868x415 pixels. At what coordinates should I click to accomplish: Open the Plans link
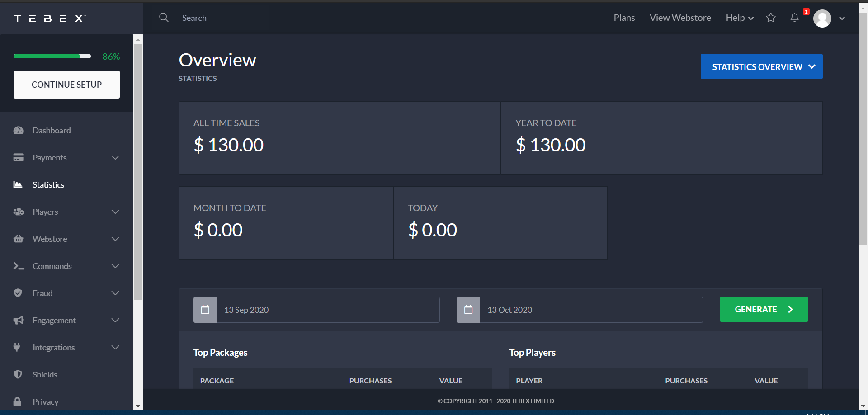(x=624, y=18)
